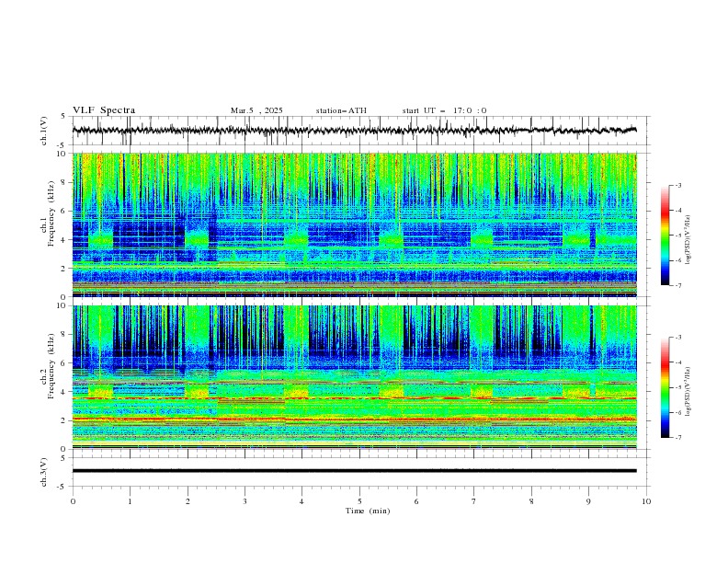
Task: Click the 'VLF Spectra' title text
Action: [x=104, y=110]
